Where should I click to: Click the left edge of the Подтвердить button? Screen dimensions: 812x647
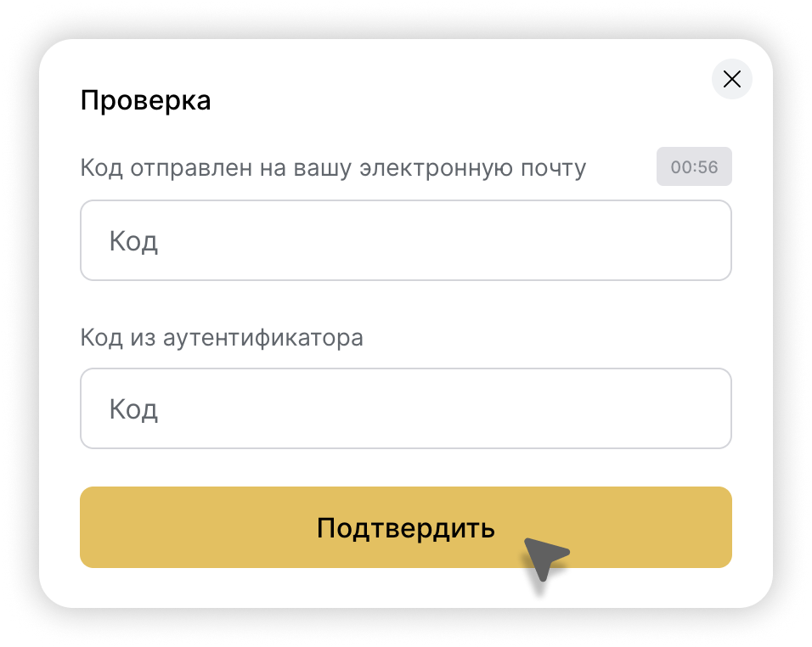(96, 527)
